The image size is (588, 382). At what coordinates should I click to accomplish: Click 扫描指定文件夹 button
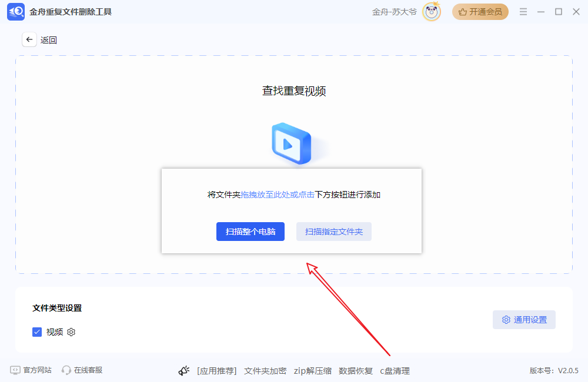(334, 232)
